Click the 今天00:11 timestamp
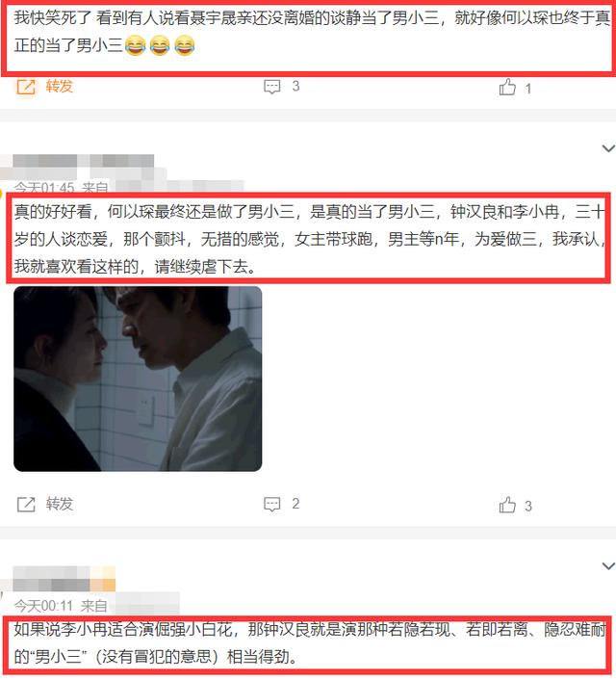 (43, 606)
